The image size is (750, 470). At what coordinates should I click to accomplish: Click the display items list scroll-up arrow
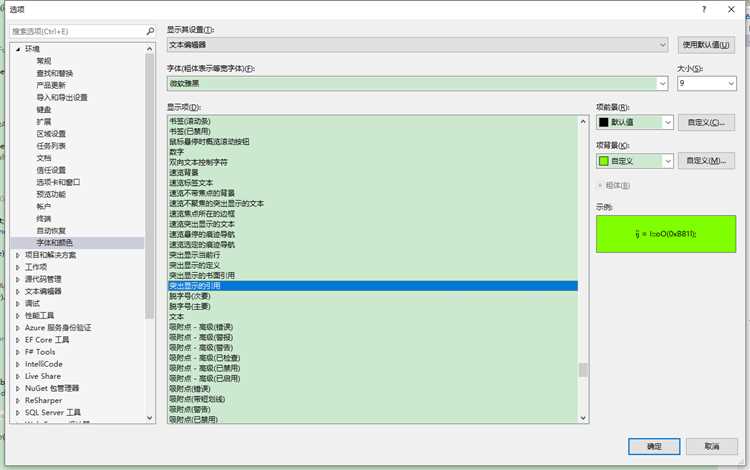583,121
